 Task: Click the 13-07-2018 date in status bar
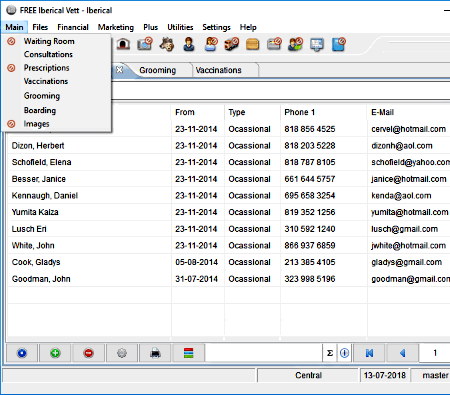tap(385, 375)
